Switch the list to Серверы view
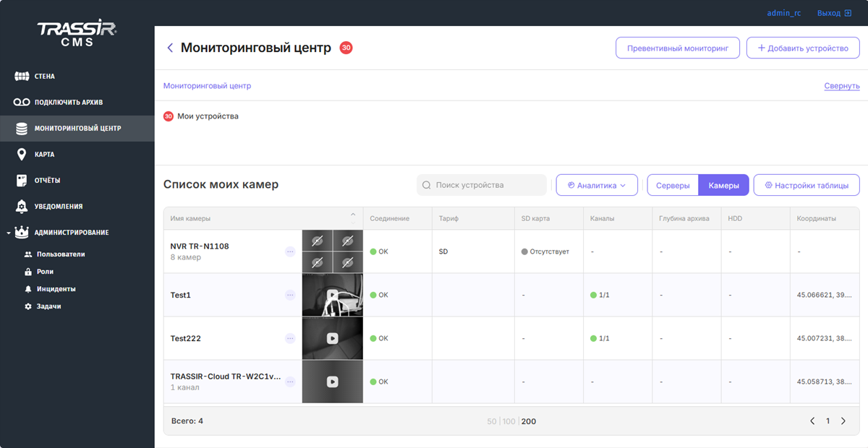Viewport: 868px width, 448px height. (673, 186)
